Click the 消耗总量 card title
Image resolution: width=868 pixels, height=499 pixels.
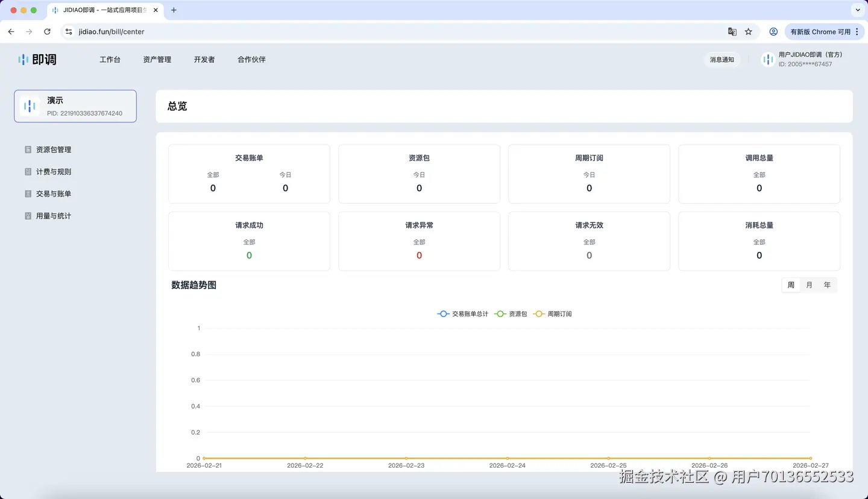pos(759,225)
